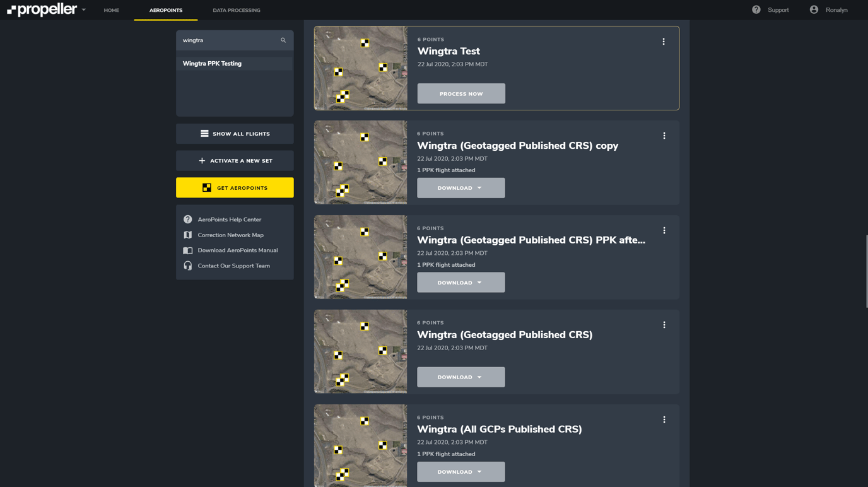Click the AeroPoints Help Center question icon
The height and width of the screenshot is (487, 868).
pos(188,220)
